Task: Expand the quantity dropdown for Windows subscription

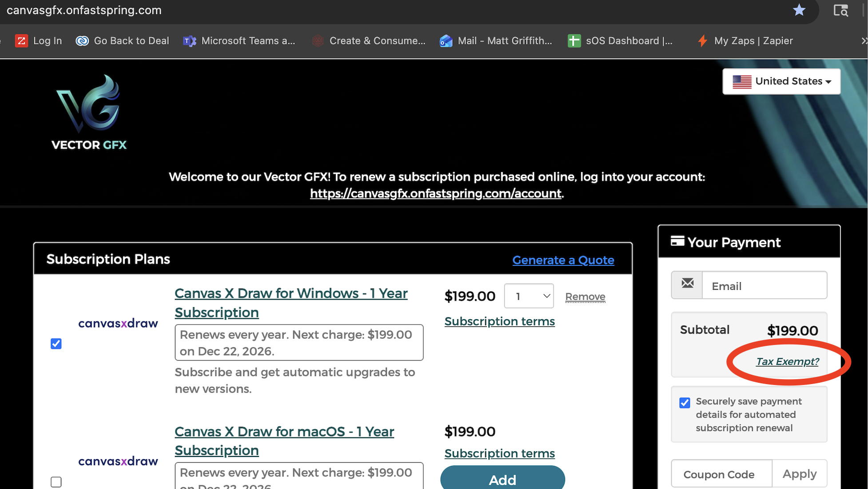Action: click(x=529, y=296)
